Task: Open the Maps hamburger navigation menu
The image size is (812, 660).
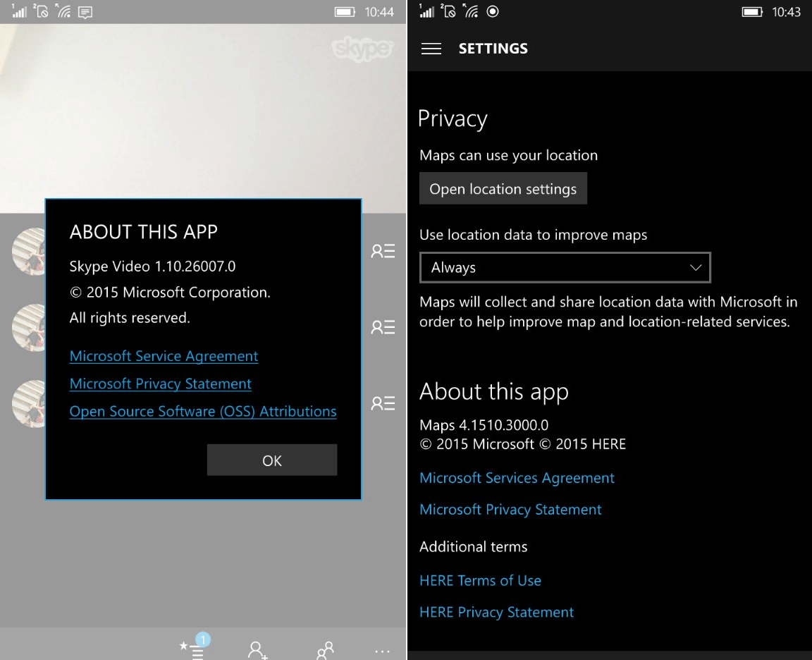Action: pos(431,48)
